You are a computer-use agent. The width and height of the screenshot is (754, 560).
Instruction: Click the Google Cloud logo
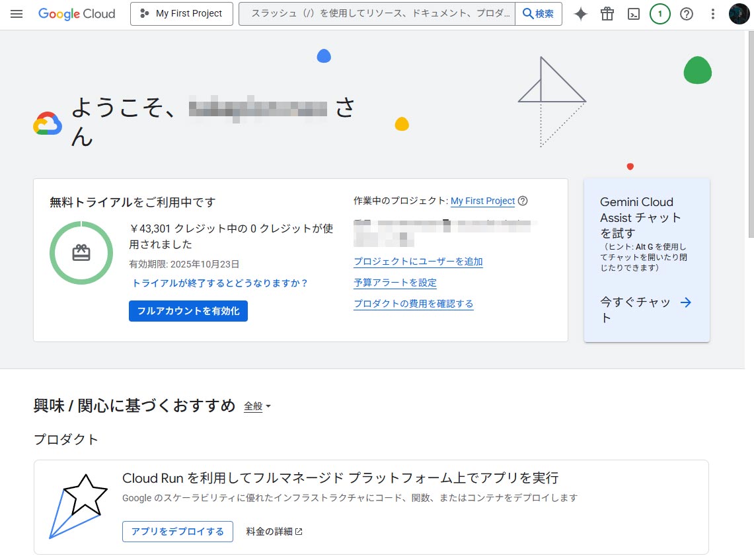(x=77, y=14)
